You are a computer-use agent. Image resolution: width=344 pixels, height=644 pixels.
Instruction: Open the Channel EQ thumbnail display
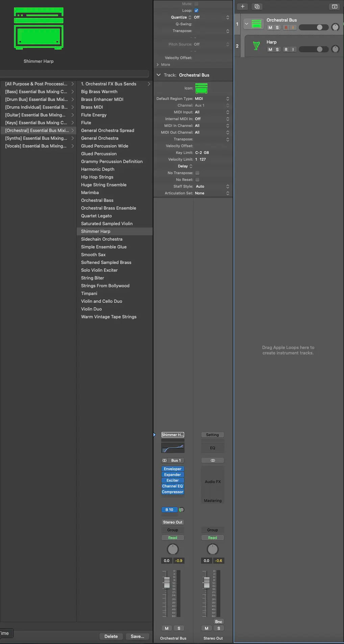[173, 448]
